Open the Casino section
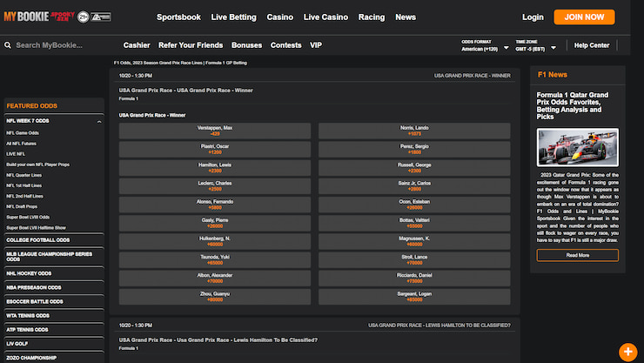This screenshot has height=363, width=644. [x=279, y=17]
